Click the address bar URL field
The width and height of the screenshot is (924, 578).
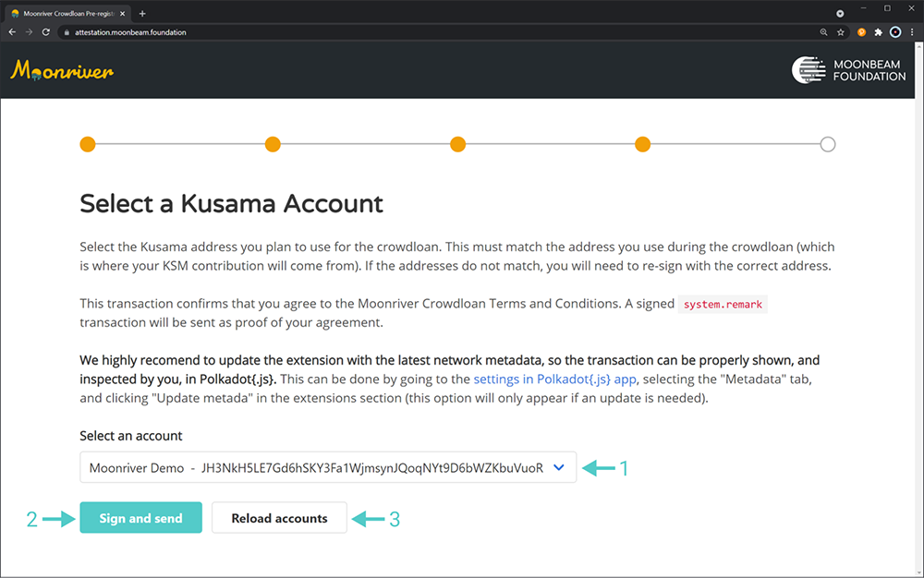[x=370, y=32]
